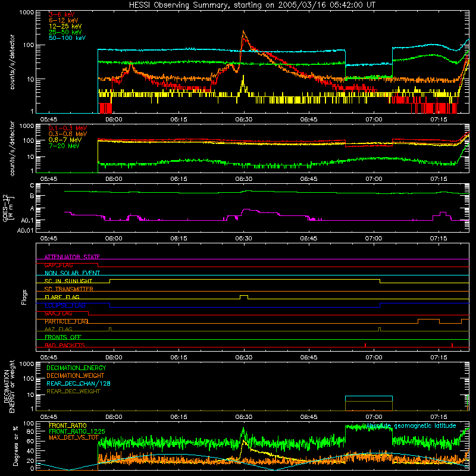
Task: Pick the 0.8-7 MeV legend label
Action: pos(65,140)
